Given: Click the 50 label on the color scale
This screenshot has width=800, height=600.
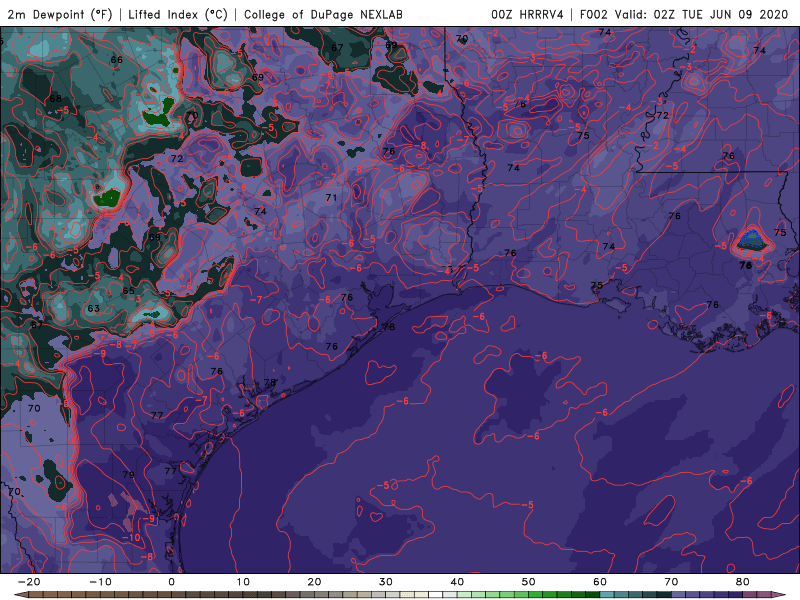Looking at the screenshot, I should 529,582.
